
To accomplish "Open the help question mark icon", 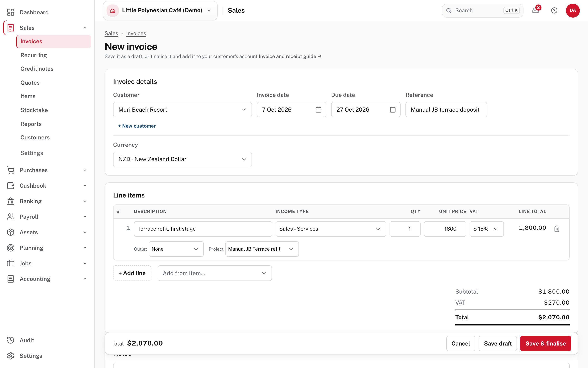I will tap(554, 10).
